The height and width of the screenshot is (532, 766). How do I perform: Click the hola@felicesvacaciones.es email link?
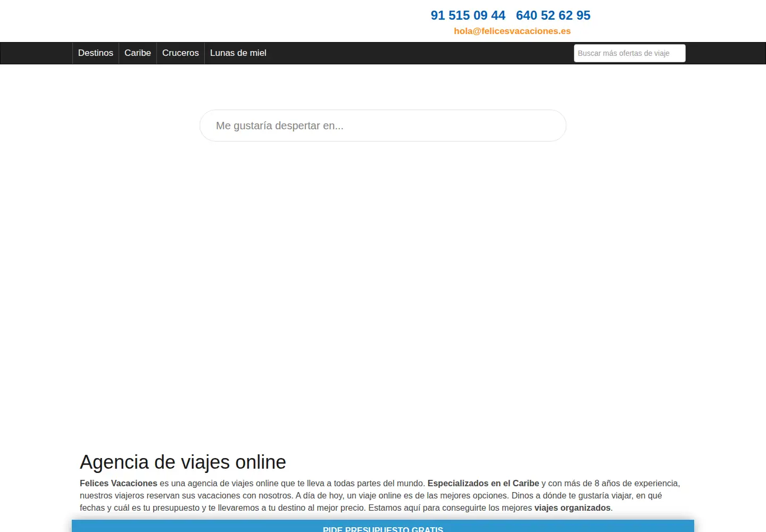click(512, 31)
